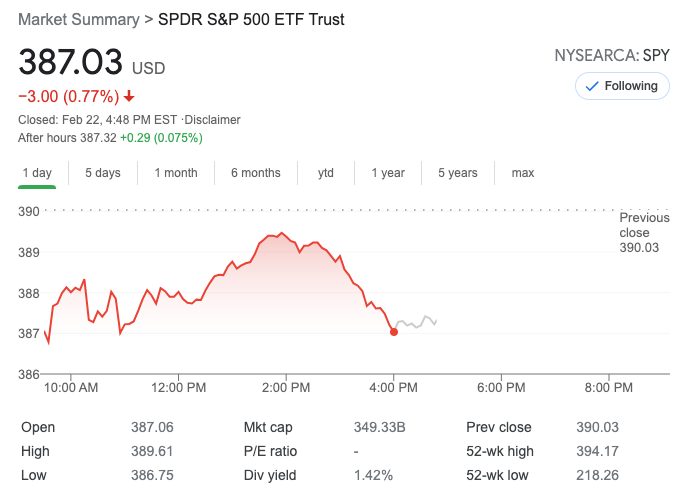Image resolution: width=695 pixels, height=497 pixels.
Task: Switch chart to 1 year
Action: [388, 173]
